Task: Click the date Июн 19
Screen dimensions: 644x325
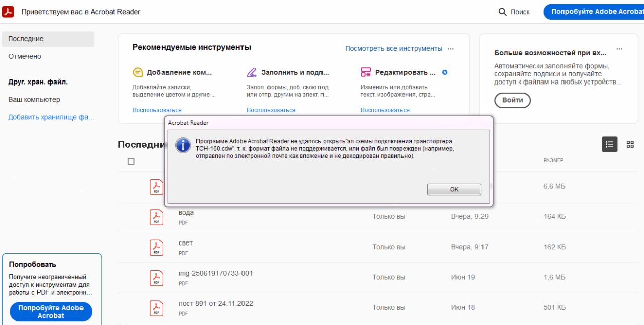Action: (463, 277)
